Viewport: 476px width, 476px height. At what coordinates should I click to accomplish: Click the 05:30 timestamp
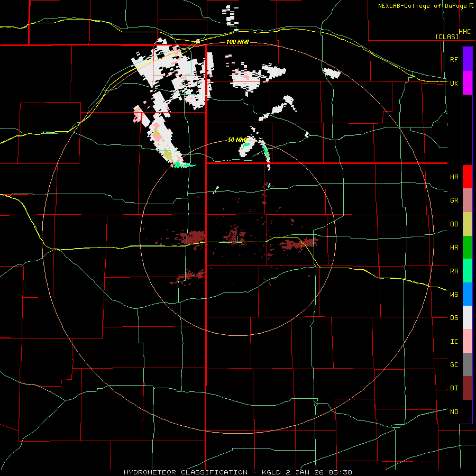[x=340, y=472]
